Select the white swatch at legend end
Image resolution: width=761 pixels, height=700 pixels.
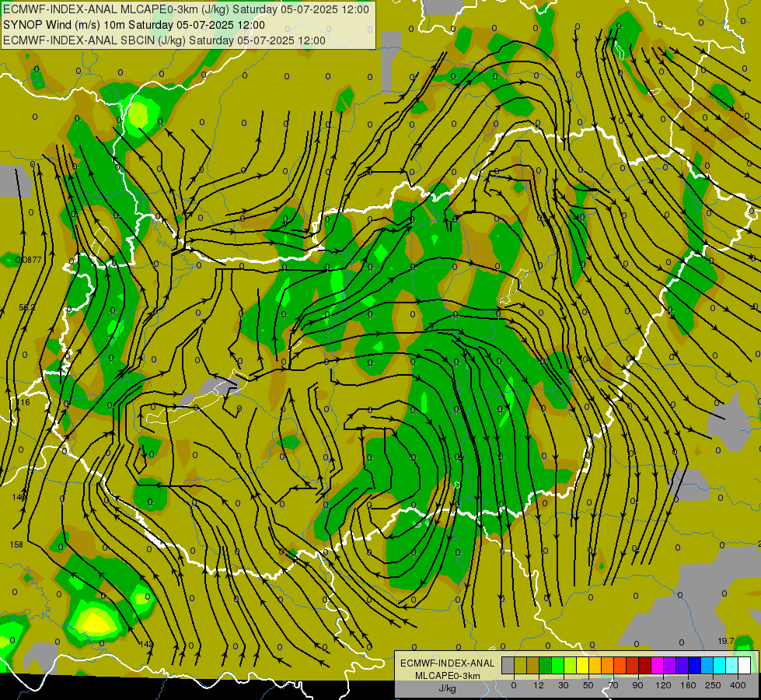coord(744,665)
